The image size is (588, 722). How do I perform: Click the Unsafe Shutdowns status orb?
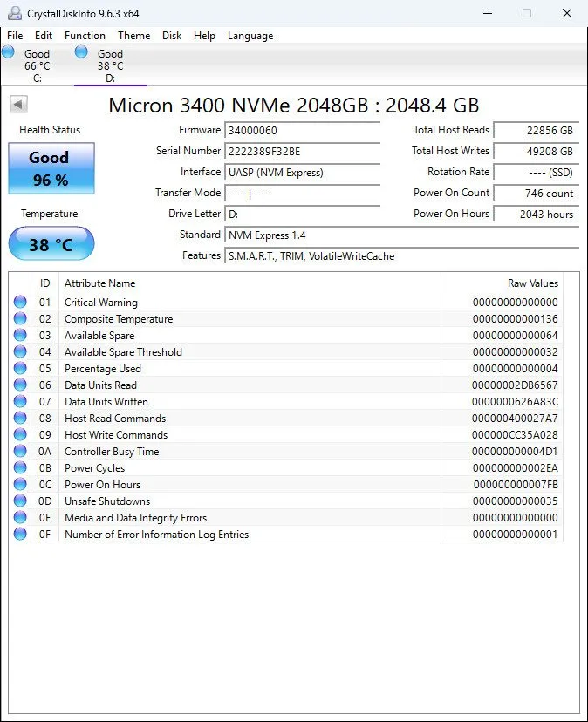coord(20,501)
